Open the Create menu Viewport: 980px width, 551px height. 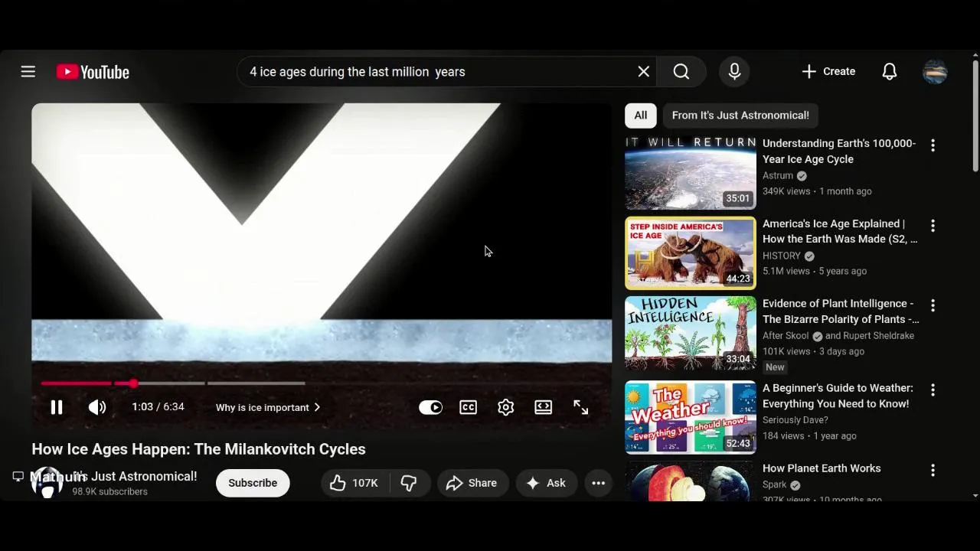(828, 71)
